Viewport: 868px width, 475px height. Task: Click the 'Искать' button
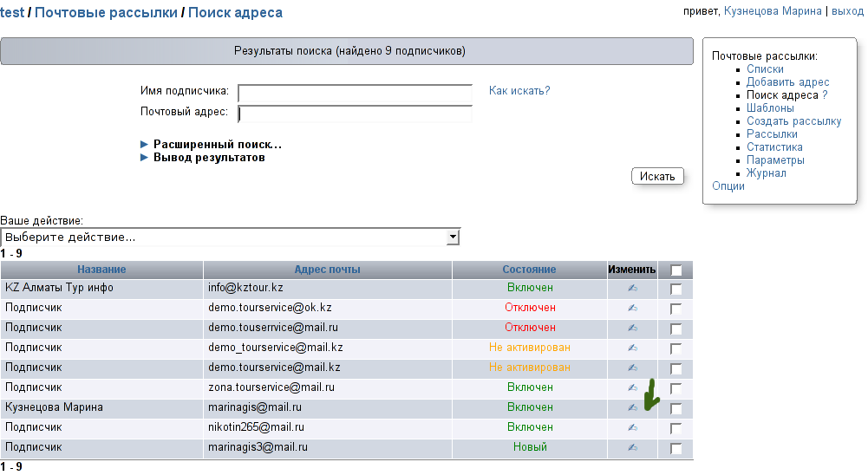[x=657, y=176]
